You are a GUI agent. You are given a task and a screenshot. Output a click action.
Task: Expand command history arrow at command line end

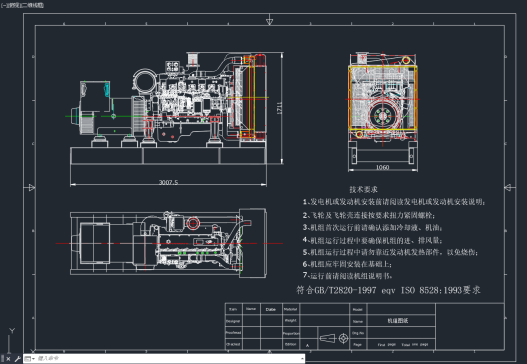302,359
